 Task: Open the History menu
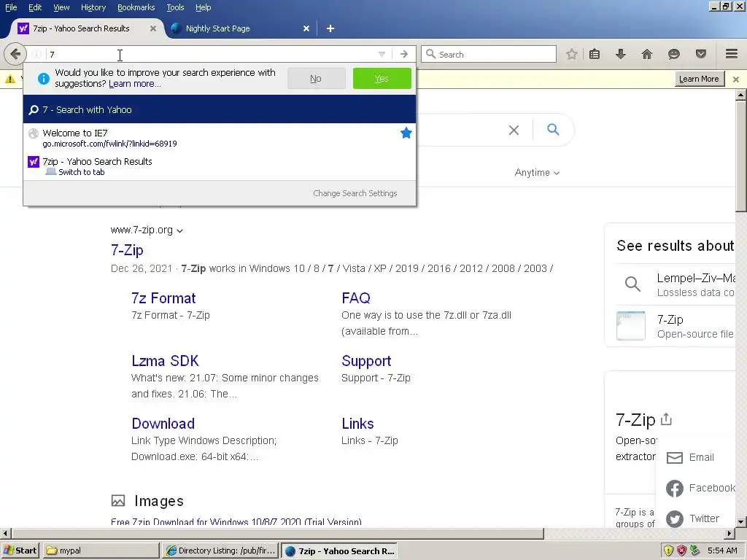(93, 7)
